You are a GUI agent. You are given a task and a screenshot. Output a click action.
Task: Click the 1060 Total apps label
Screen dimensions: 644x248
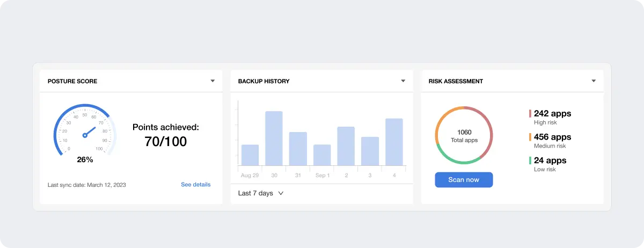coord(464,136)
